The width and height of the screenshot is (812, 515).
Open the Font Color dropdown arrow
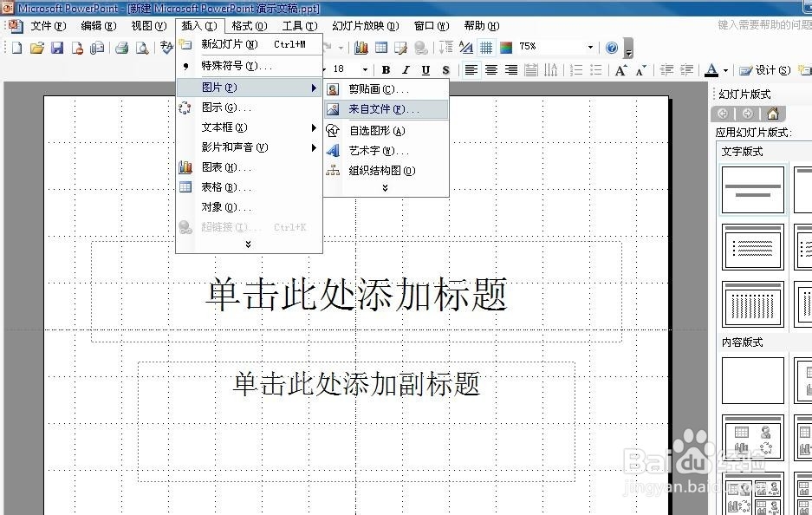pyautogui.click(x=725, y=70)
